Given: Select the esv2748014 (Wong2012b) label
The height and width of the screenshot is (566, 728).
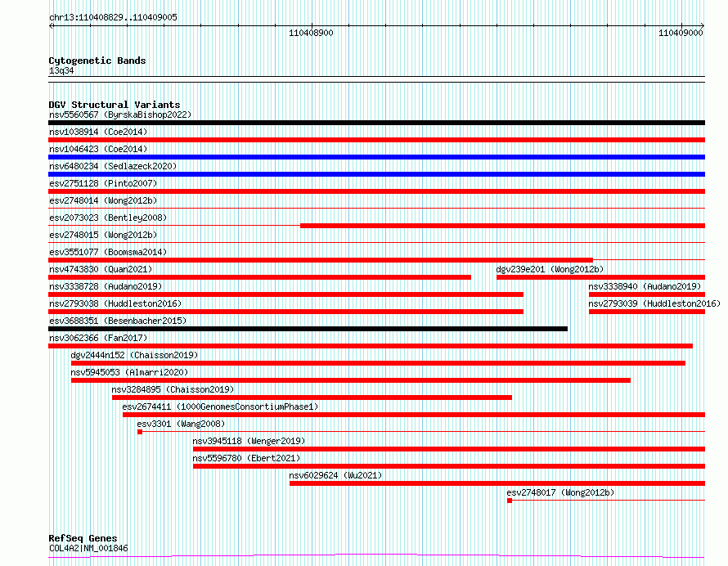Looking at the screenshot, I should pos(103,200).
